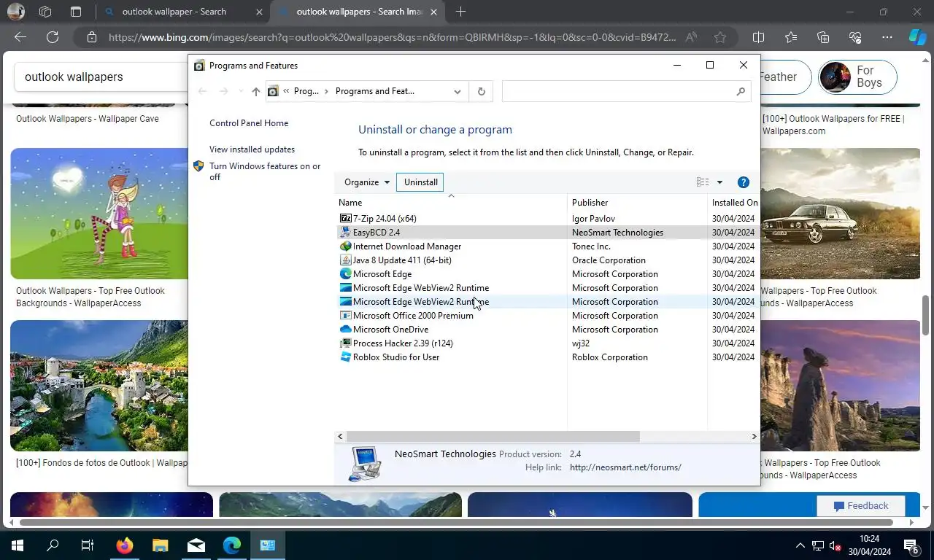Open Edge split screen icon
This screenshot has width=934, height=560.
758,37
